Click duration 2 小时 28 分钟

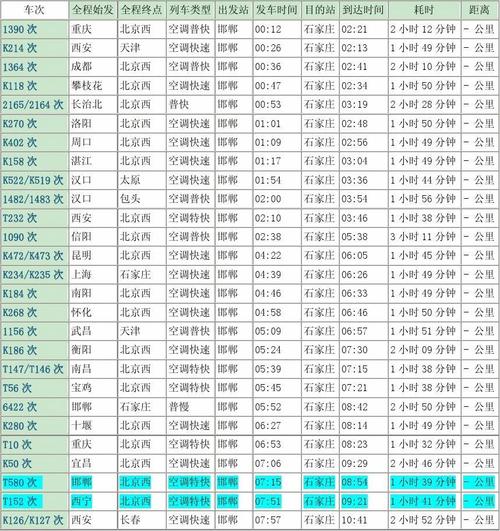pos(423,105)
